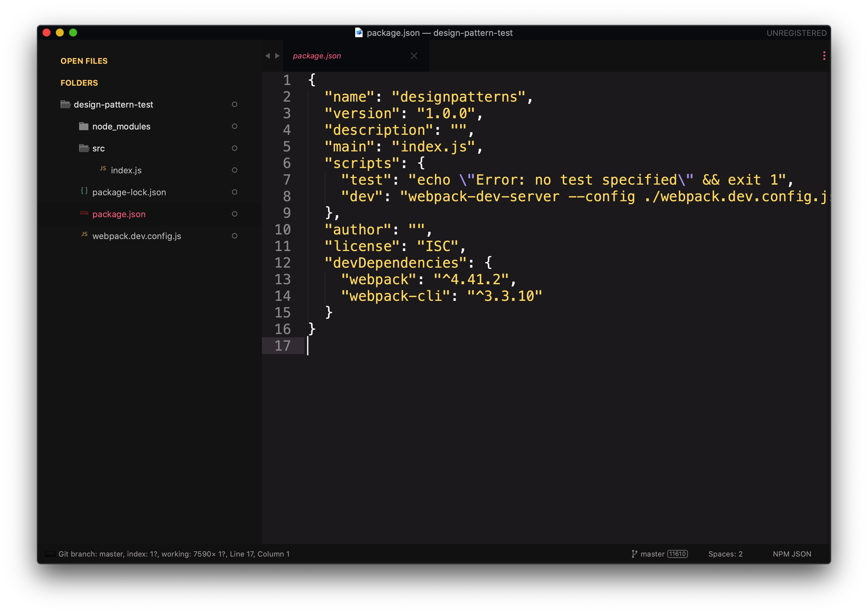Click the folder icon beside design-pattern-test
The height and width of the screenshot is (613, 868).
(65, 104)
